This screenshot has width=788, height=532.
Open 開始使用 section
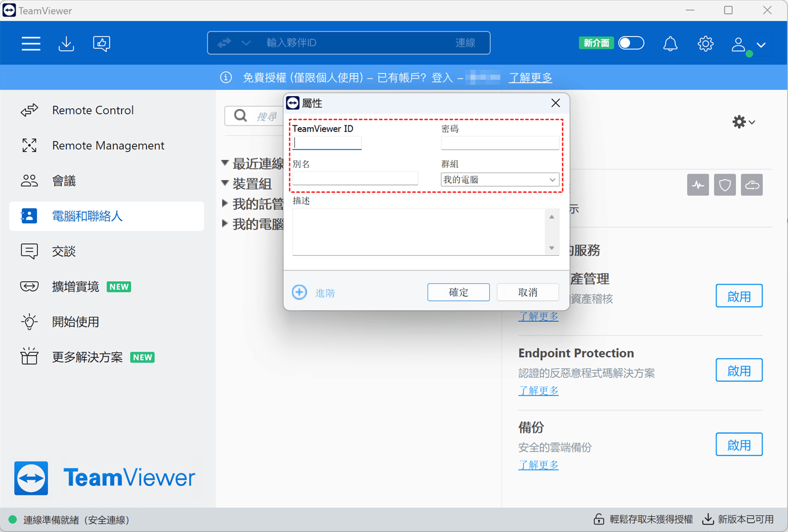point(107,322)
